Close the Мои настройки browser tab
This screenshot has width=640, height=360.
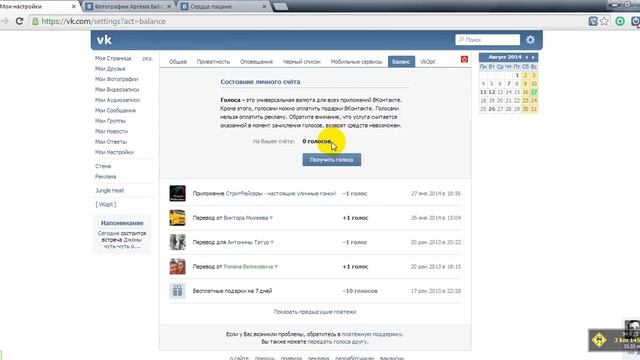click(x=74, y=7)
